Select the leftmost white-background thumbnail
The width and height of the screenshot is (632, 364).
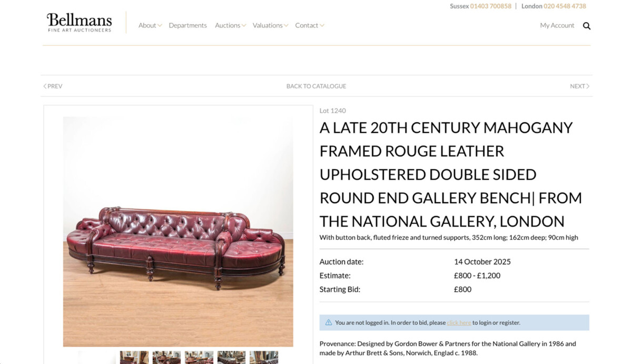(97, 358)
